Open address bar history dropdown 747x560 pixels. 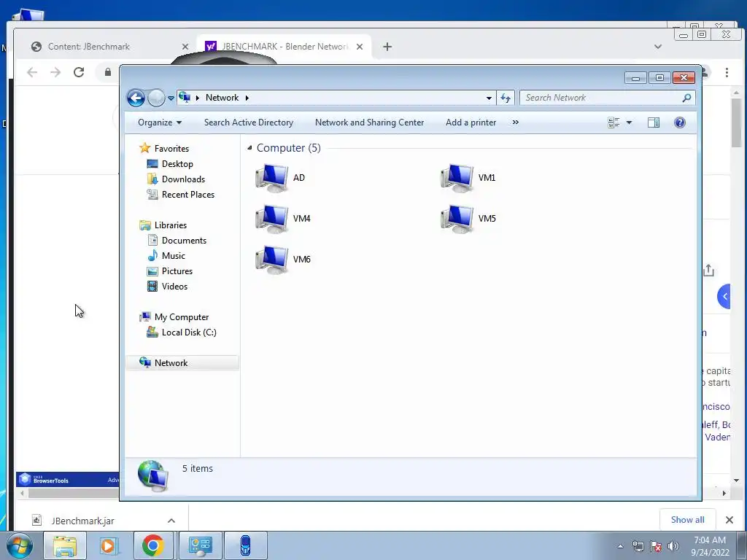489,98
